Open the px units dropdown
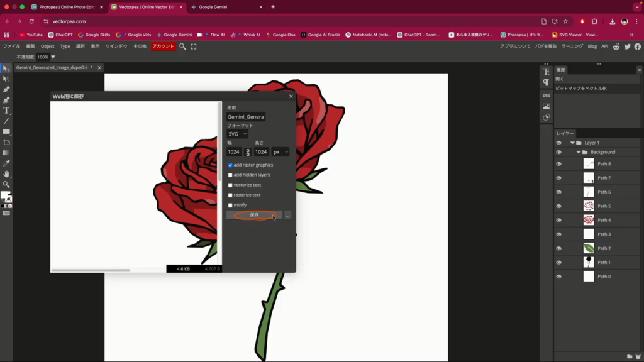 [x=280, y=152]
